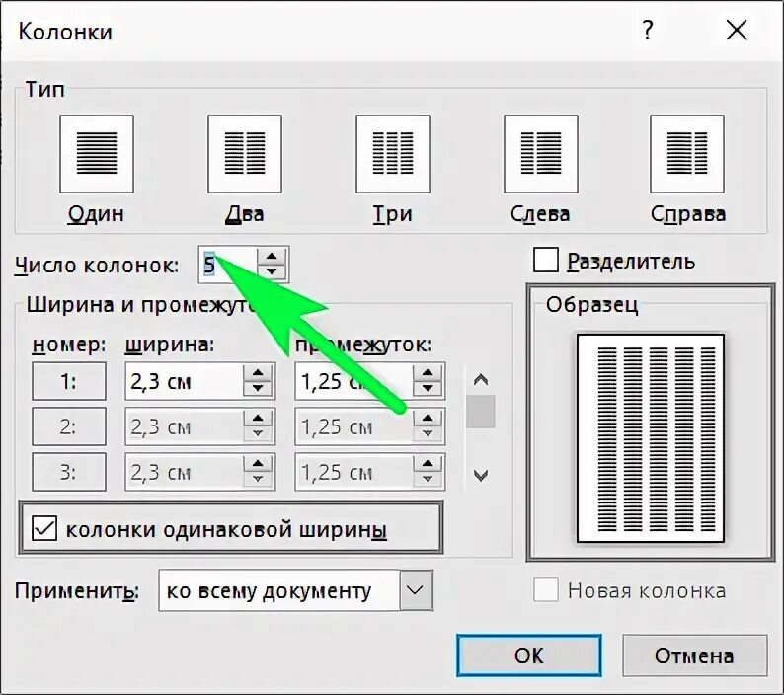Increase width of column 3

coord(258,464)
